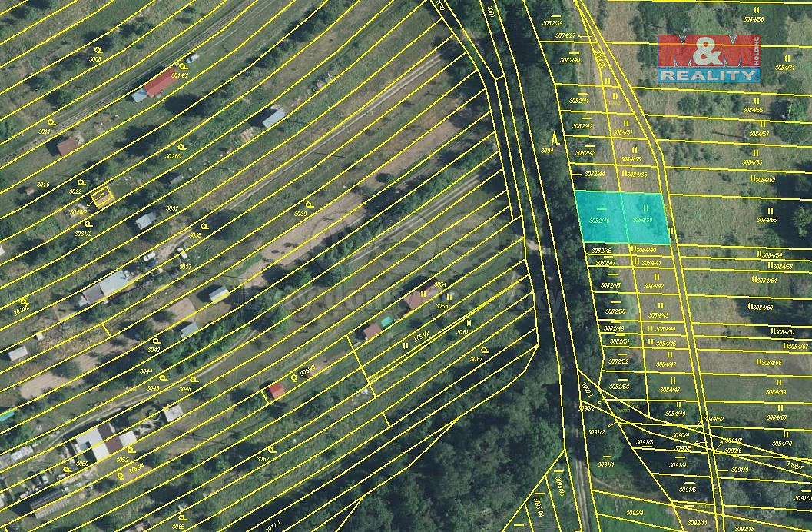Click parcel label 3082/41

(x=579, y=101)
